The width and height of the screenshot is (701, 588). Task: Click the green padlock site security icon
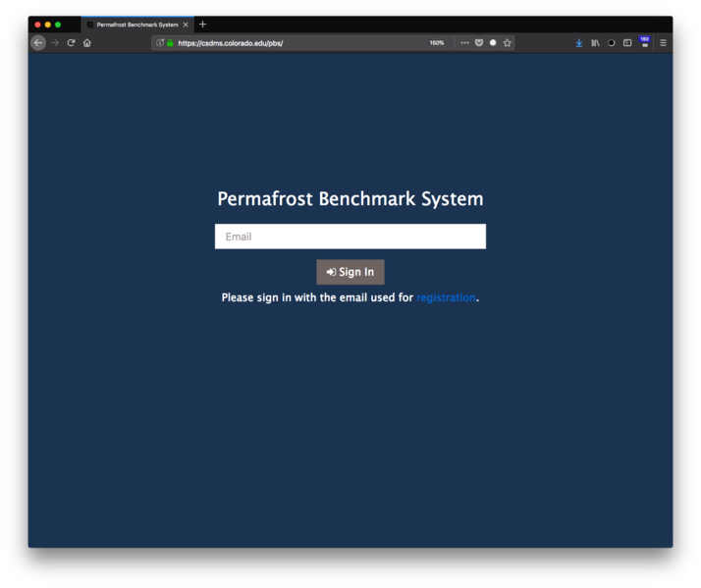[170, 43]
